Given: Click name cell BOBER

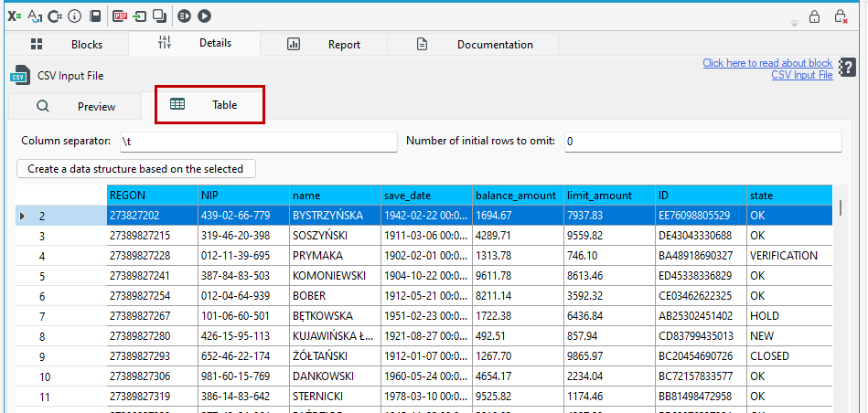Looking at the screenshot, I should point(336,296).
